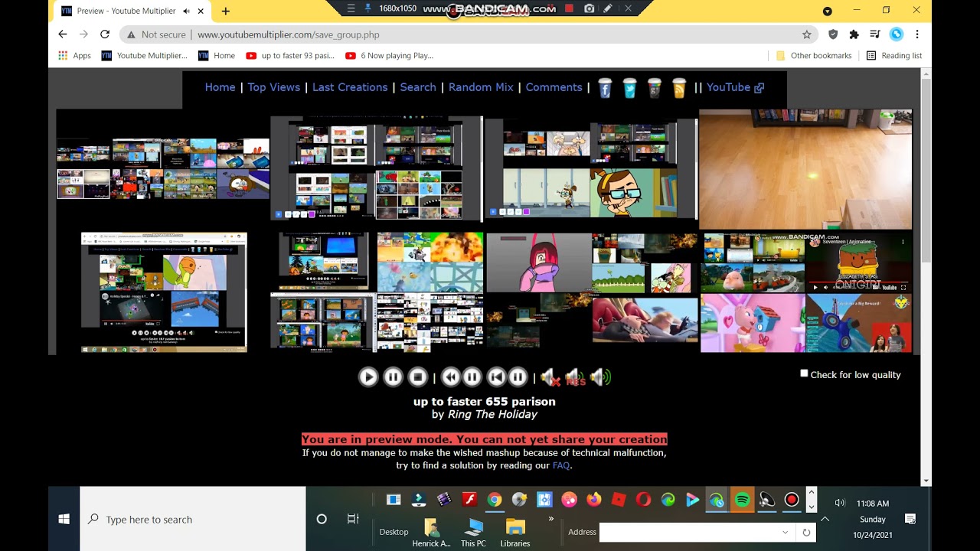Click the Ring The Holiday author name
This screenshot has height=551, width=980.
point(492,414)
